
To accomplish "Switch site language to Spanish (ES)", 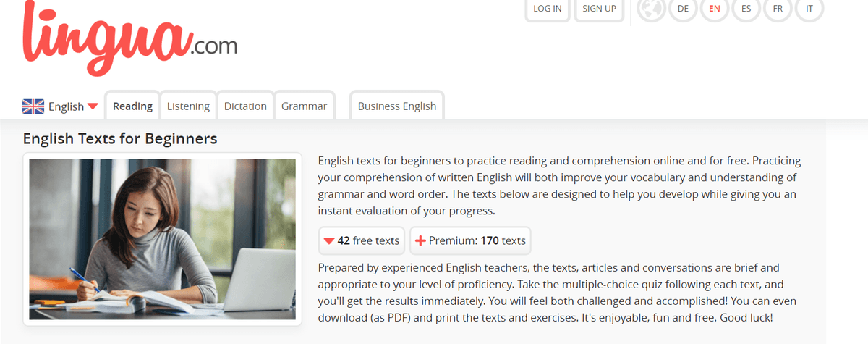I will point(746,9).
